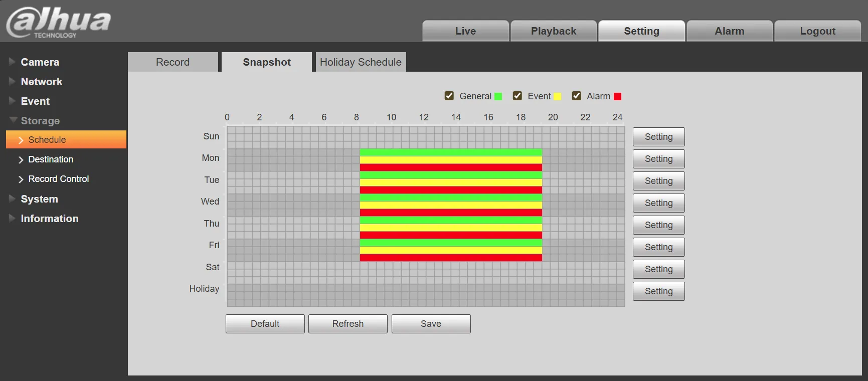Switch to the Record tab
868x381 pixels.
point(172,62)
